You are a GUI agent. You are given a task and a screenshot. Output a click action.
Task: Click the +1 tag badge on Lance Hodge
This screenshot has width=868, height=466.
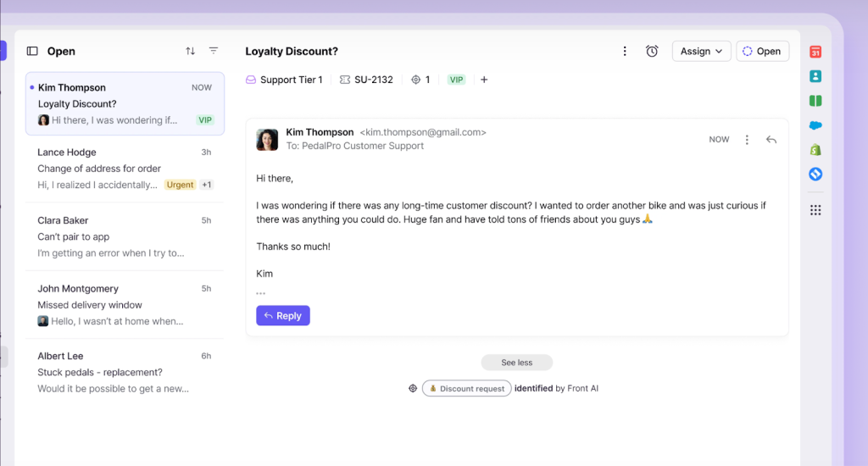[x=207, y=185]
